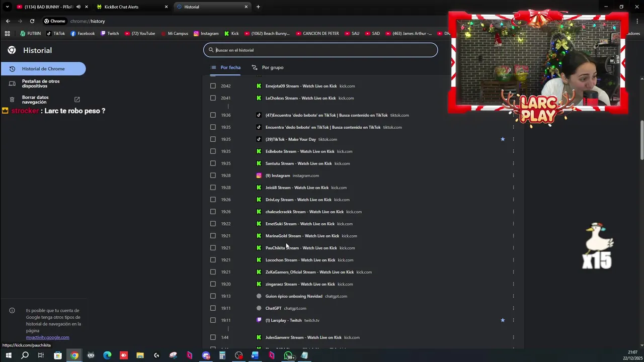Screen dimensions: 644x362
Task: Open EmetSuki Stream history entry
Action: pyautogui.click(x=300, y=224)
